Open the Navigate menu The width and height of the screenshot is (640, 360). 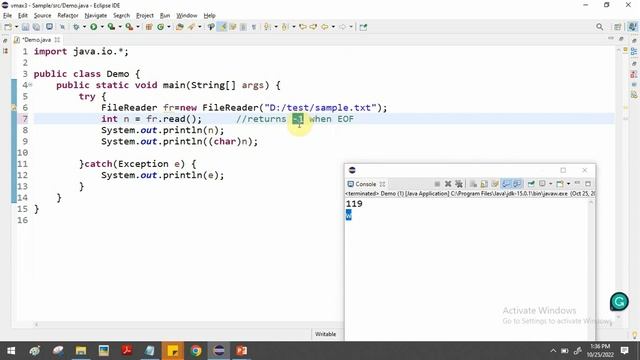pyautogui.click(x=96, y=16)
